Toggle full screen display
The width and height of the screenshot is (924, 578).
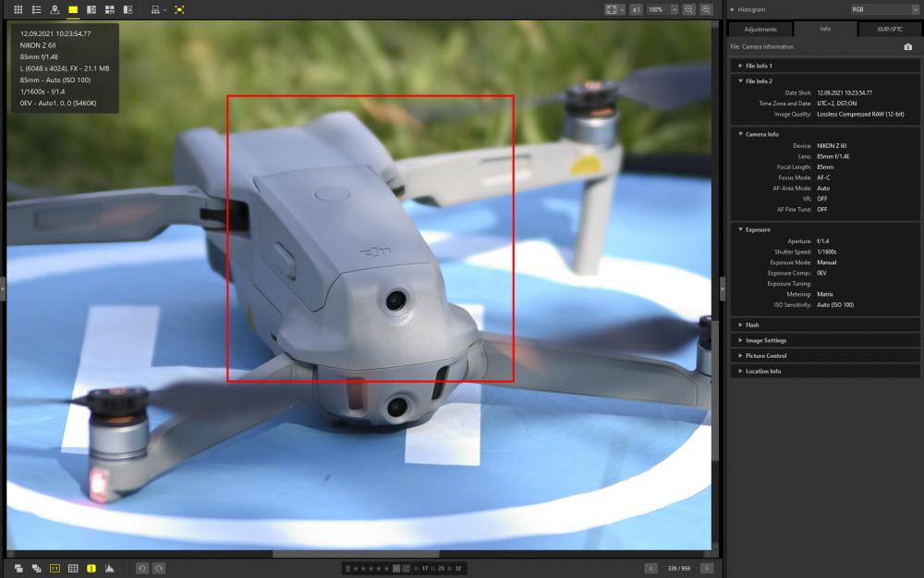(x=180, y=9)
